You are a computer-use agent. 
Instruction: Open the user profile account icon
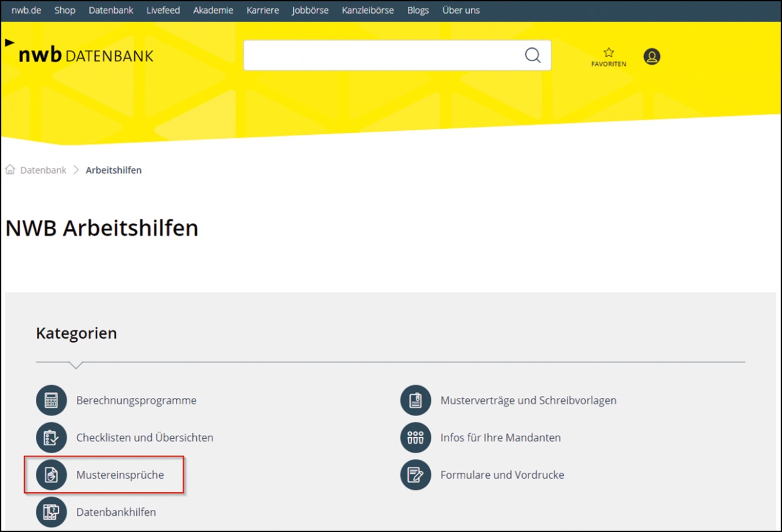[x=652, y=57]
